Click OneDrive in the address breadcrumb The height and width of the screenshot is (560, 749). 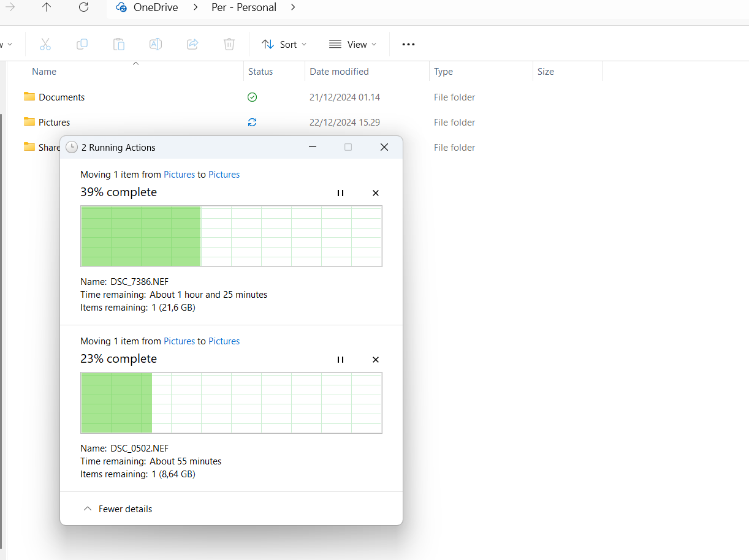coord(156,7)
